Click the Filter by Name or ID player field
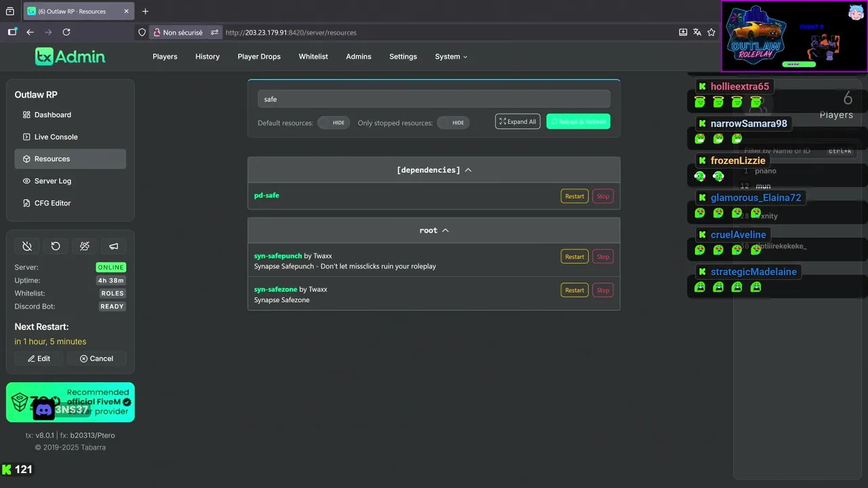The width and height of the screenshot is (868, 488). point(797,151)
